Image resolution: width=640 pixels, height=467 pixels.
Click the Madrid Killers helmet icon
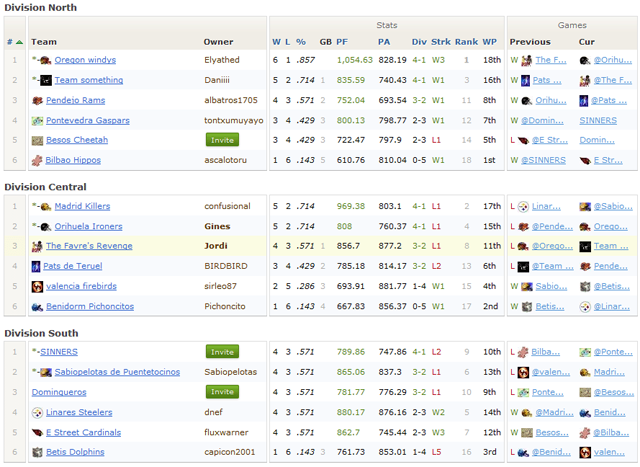coord(45,206)
